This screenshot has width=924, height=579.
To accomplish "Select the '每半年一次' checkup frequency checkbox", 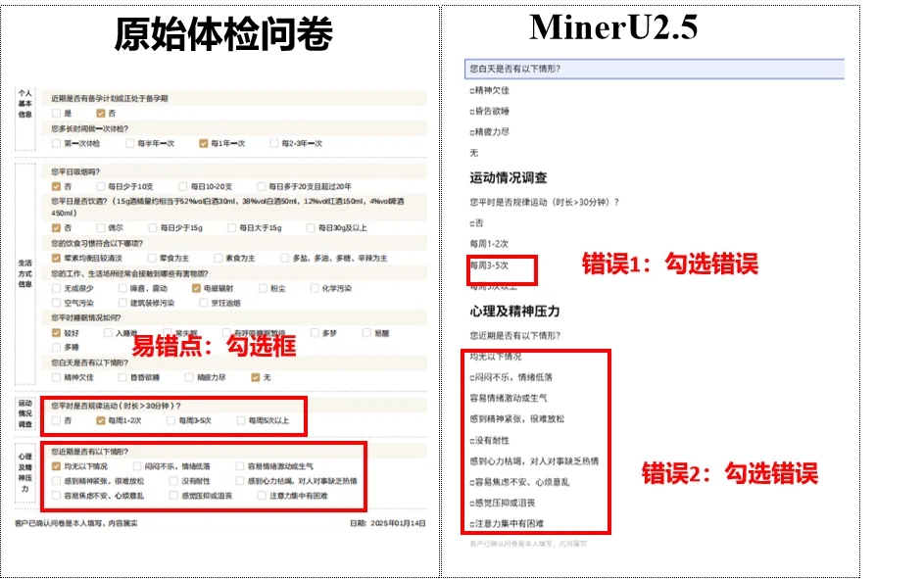I will click(128, 143).
